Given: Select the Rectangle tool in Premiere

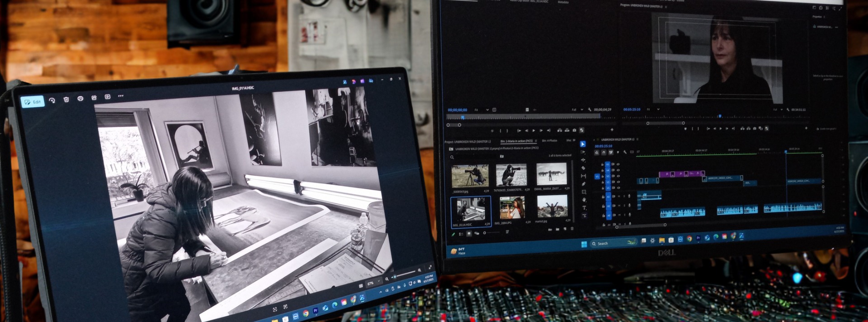Looking at the screenshot, I should pyautogui.click(x=584, y=192).
